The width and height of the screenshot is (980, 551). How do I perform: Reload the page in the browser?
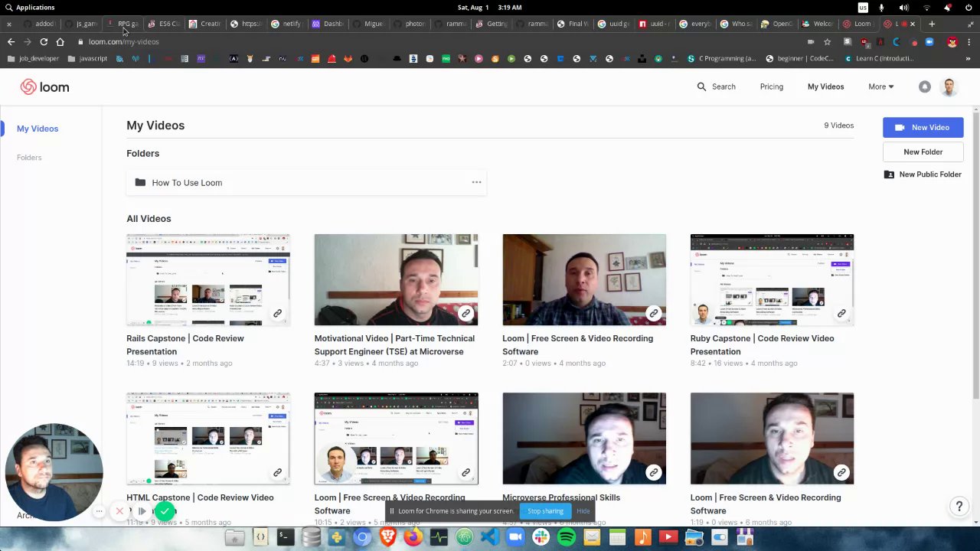pos(44,41)
